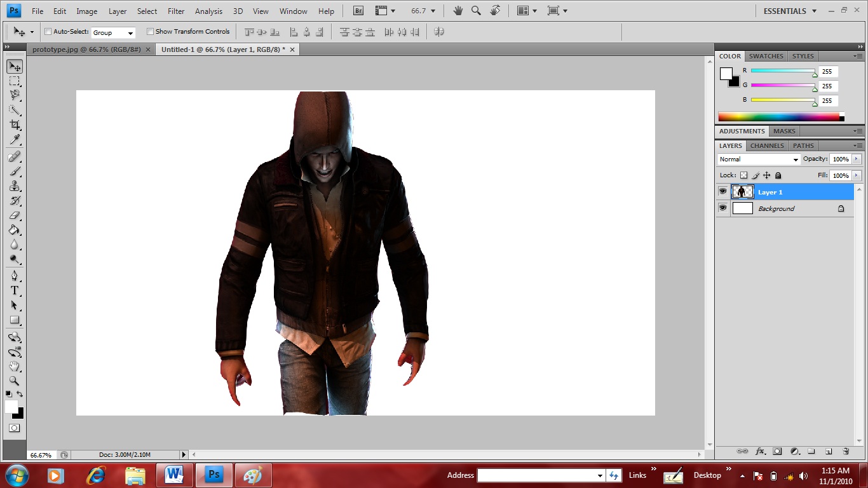Open the Masks panel tab

(784, 131)
